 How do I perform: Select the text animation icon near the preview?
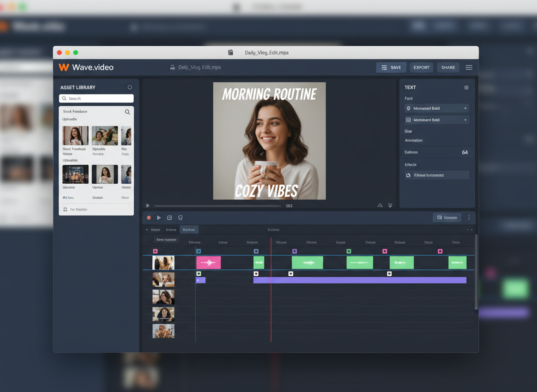pyautogui.click(x=380, y=205)
